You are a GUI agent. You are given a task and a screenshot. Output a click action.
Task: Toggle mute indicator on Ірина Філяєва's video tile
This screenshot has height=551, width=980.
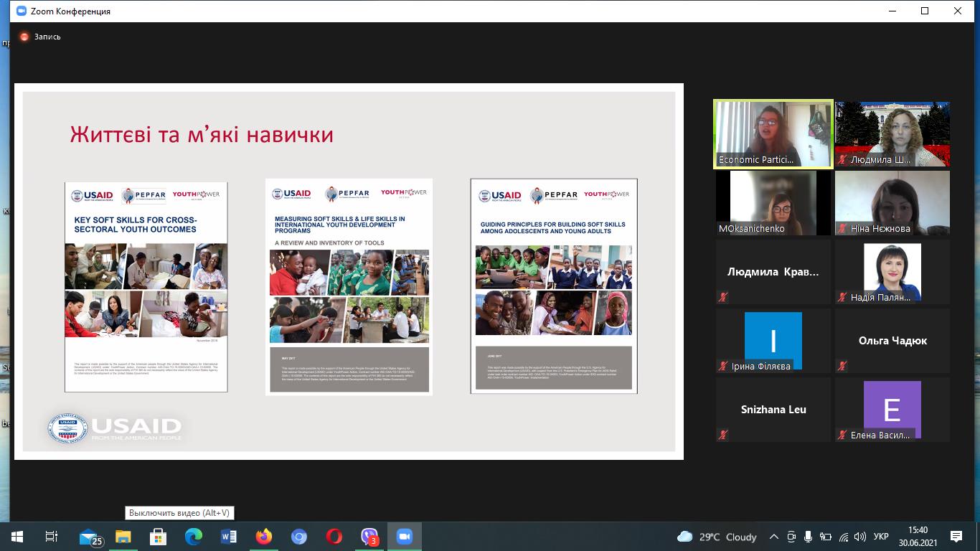click(x=722, y=366)
